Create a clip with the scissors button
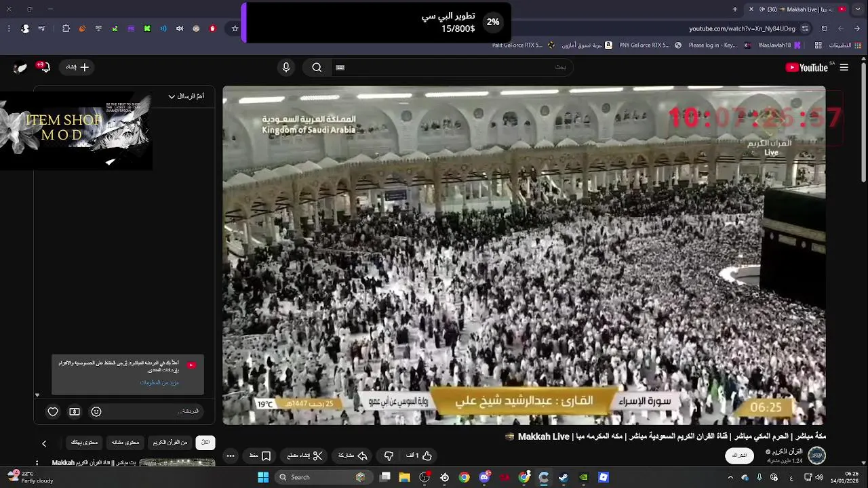Image resolution: width=868 pixels, height=488 pixels. (x=304, y=455)
